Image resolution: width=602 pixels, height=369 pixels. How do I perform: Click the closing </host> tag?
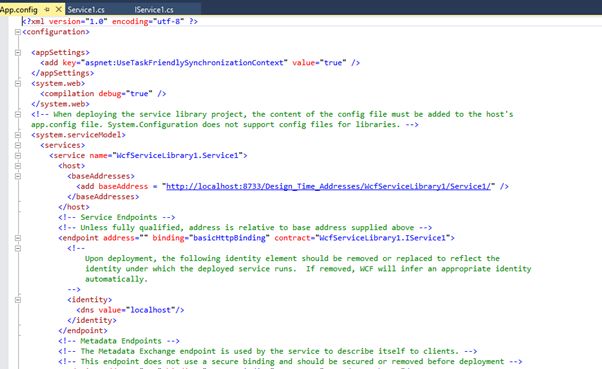coord(74,207)
